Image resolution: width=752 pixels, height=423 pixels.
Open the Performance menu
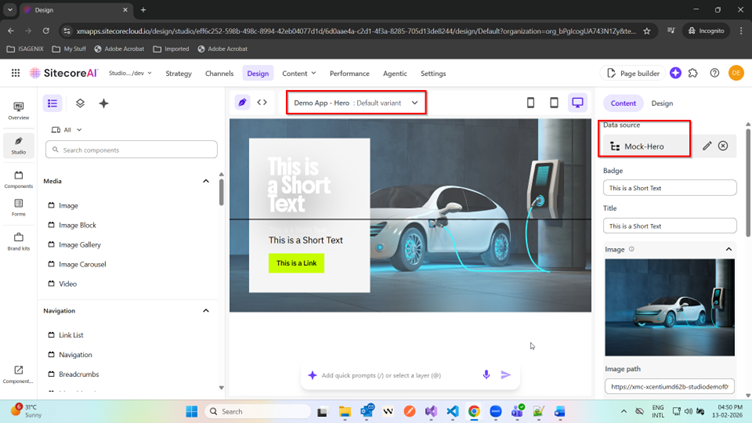[349, 73]
